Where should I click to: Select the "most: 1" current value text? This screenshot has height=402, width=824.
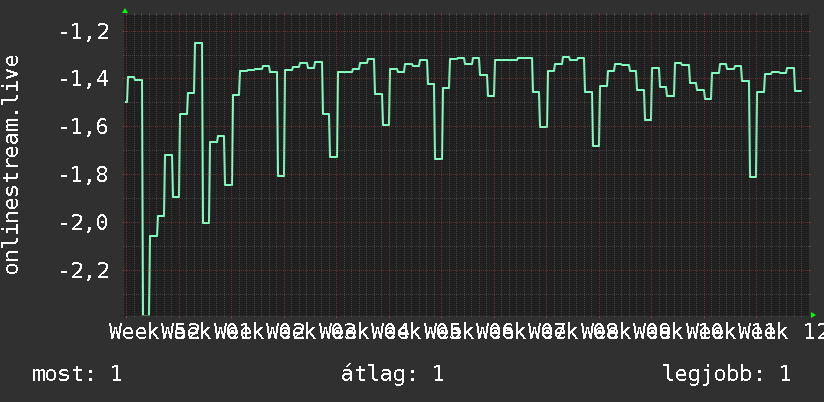click(77, 374)
